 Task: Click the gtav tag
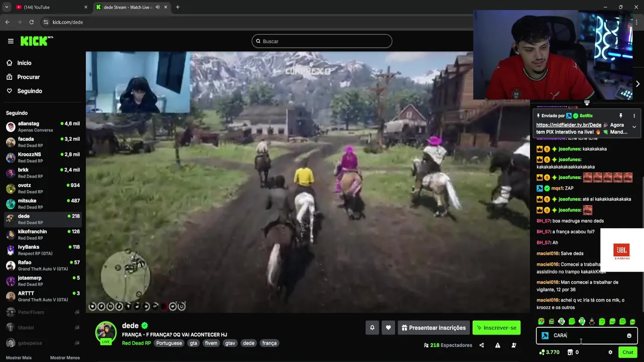tap(230, 343)
